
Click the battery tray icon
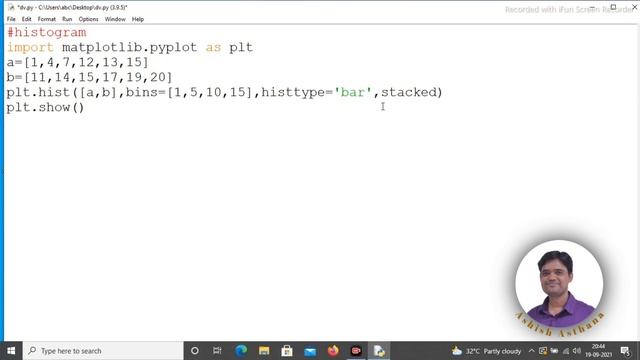(554, 351)
